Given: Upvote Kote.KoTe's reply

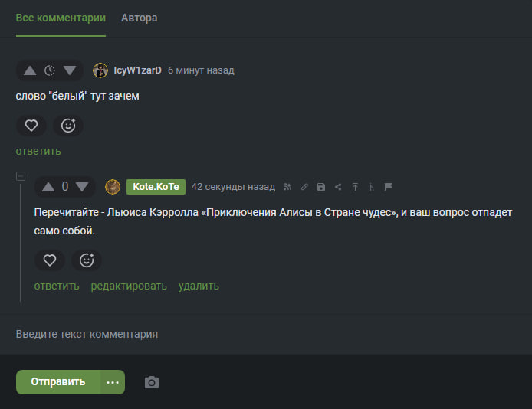Looking at the screenshot, I should pos(48,187).
